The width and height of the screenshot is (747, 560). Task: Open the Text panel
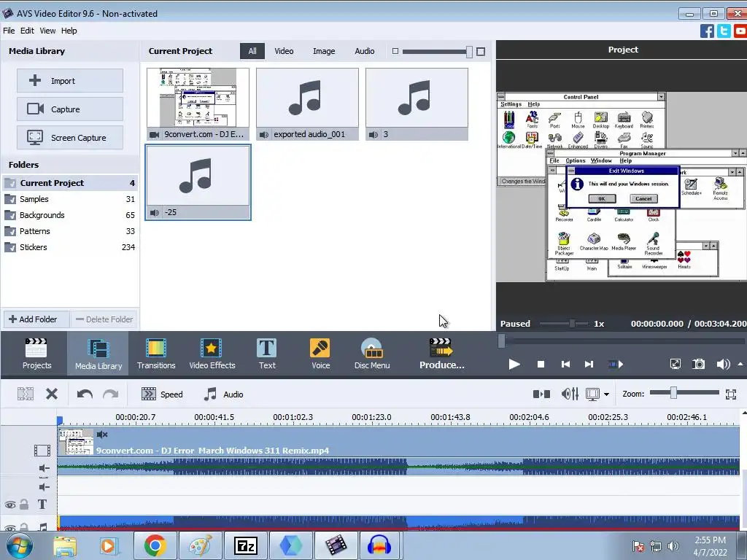[267, 354]
